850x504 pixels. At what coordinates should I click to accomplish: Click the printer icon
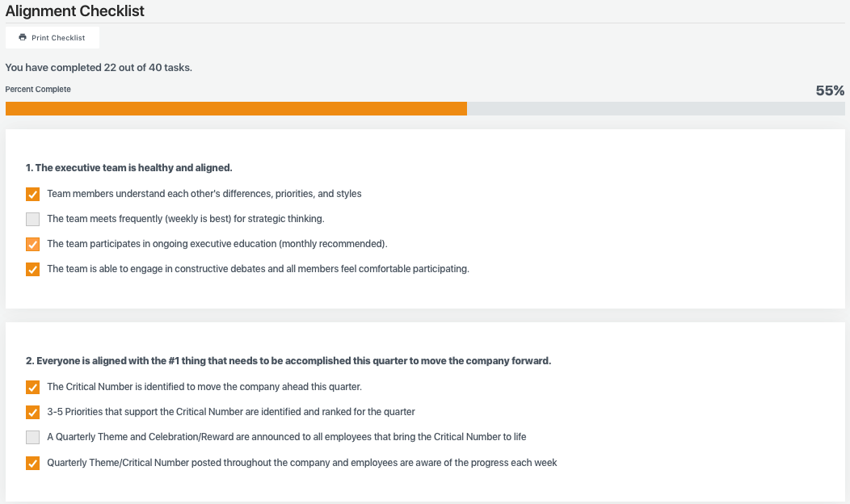pos(23,38)
